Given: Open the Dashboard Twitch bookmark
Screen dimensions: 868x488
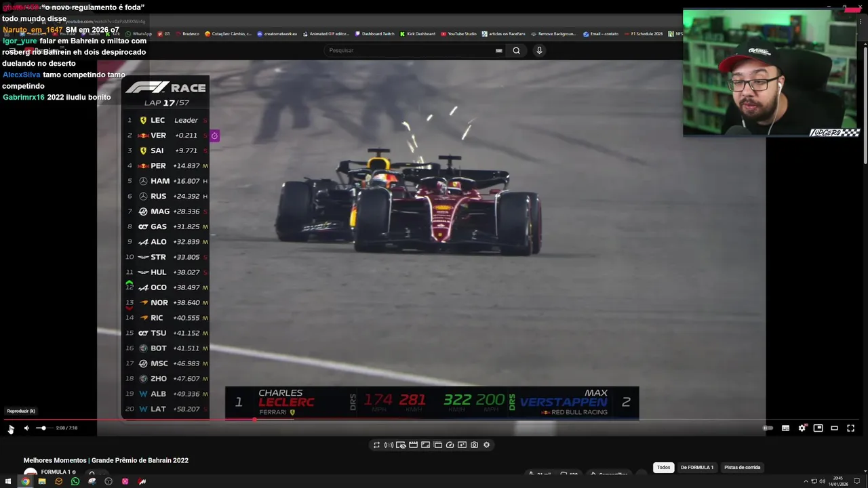Looking at the screenshot, I should (x=374, y=34).
